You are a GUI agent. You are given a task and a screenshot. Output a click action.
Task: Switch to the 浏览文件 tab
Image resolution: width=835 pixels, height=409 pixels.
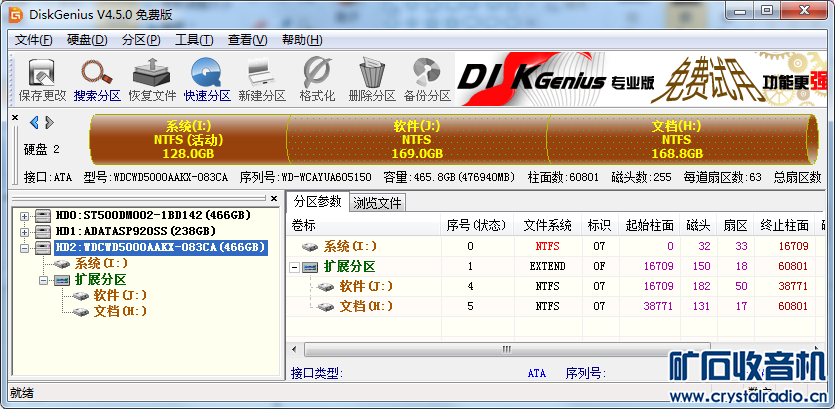(x=378, y=203)
